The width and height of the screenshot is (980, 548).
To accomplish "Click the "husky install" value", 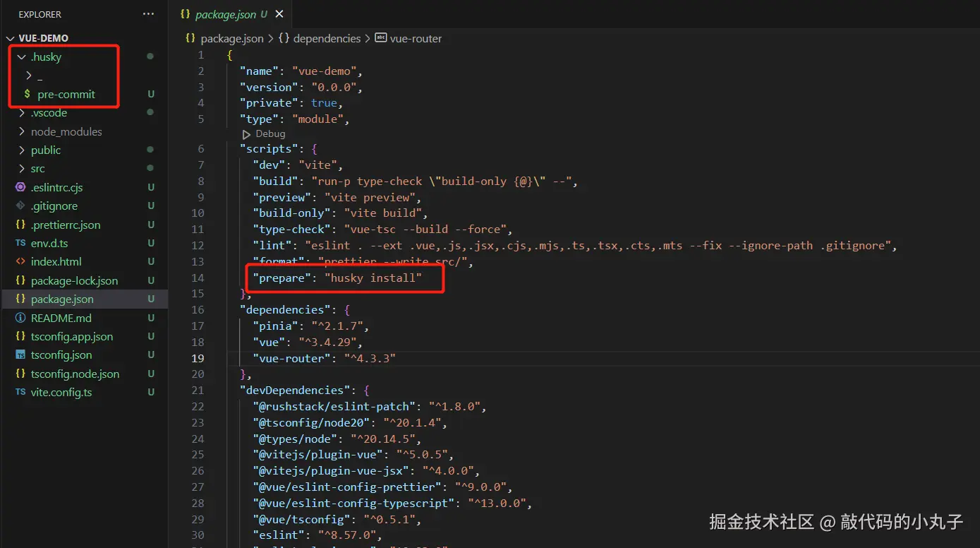I will [373, 278].
